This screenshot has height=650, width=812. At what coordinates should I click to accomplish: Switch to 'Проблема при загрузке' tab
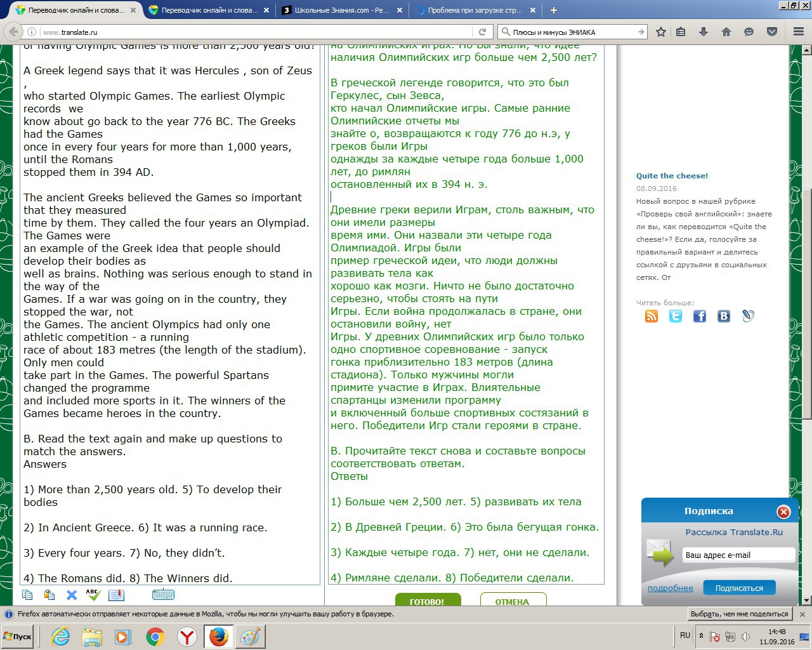click(474, 10)
